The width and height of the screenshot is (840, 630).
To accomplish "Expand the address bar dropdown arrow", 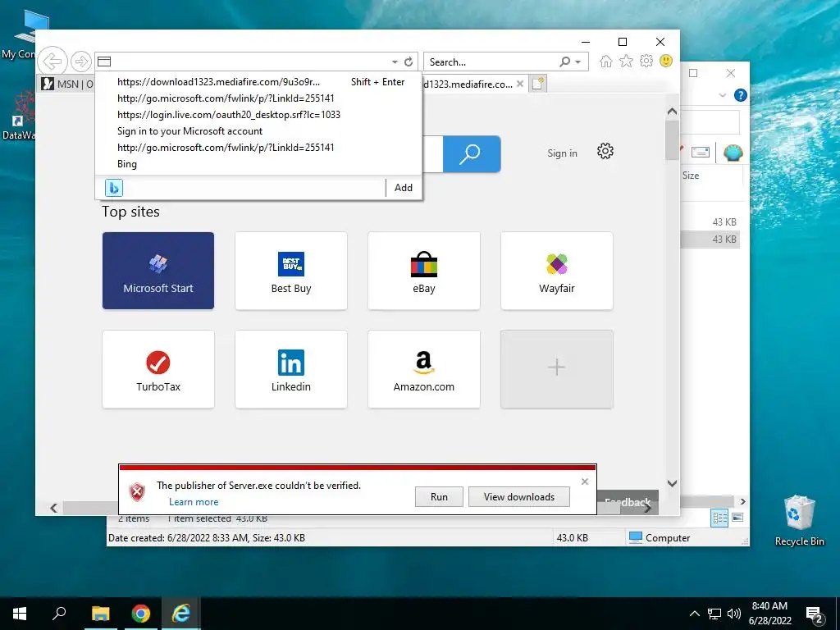I will tap(395, 62).
